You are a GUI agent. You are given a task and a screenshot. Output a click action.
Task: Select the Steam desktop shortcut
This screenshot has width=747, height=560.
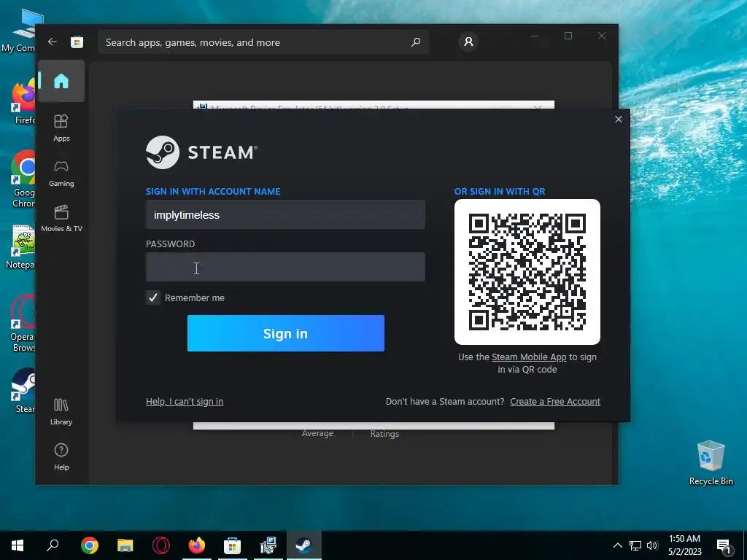pos(23,391)
